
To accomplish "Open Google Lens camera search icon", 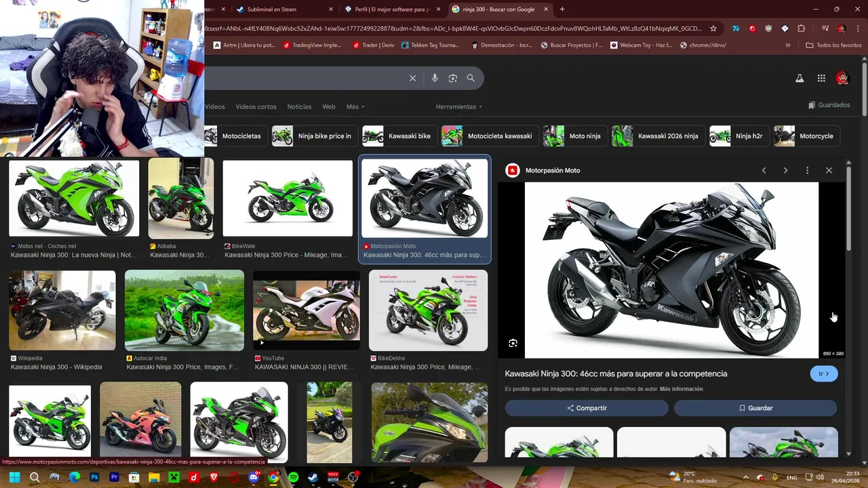I will point(453,78).
